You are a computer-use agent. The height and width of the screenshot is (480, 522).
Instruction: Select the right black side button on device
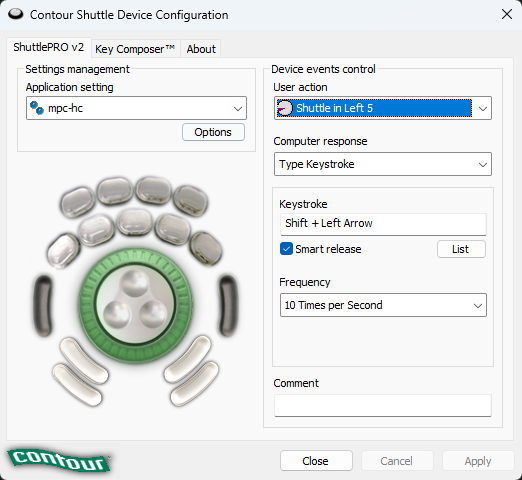click(x=229, y=305)
